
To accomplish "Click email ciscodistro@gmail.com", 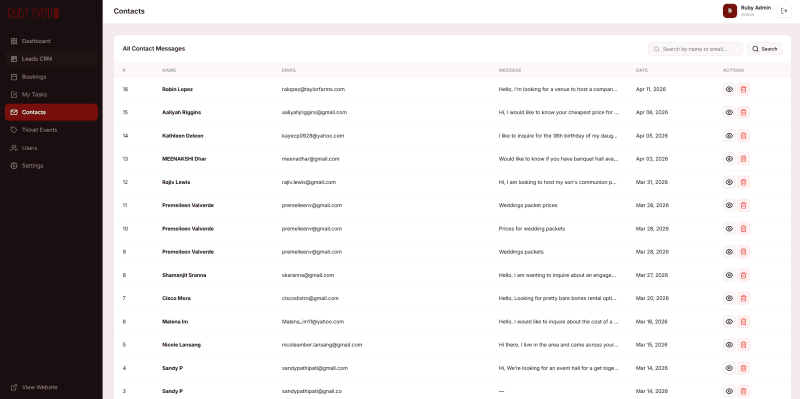I will click(x=310, y=298).
